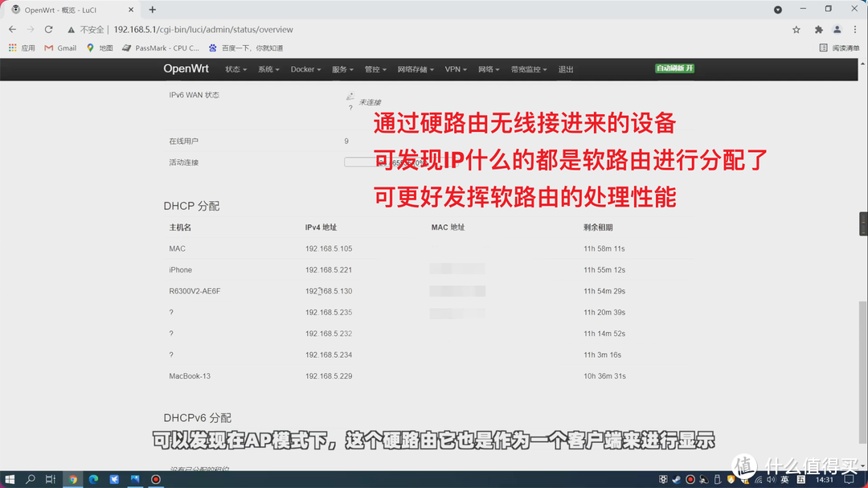Click the volume tray icon

tap(771, 480)
